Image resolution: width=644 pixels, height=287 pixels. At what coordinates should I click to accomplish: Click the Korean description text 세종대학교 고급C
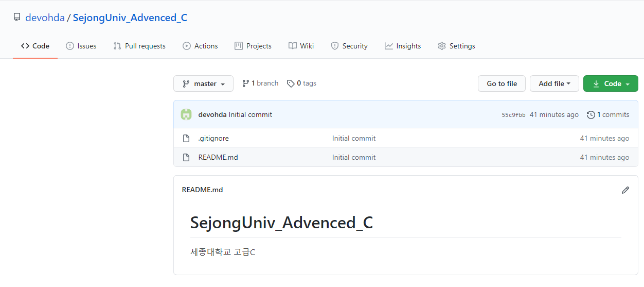[223, 252]
